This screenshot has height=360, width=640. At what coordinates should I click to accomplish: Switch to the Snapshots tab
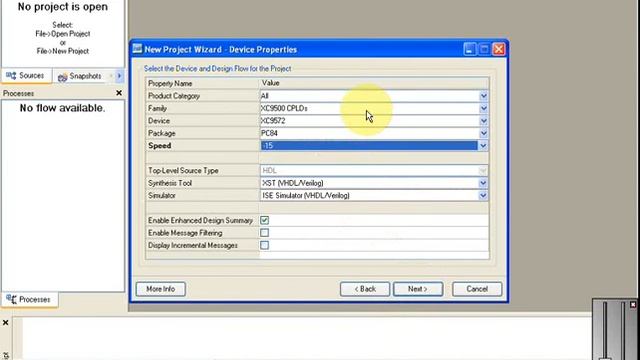click(x=81, y=76)
